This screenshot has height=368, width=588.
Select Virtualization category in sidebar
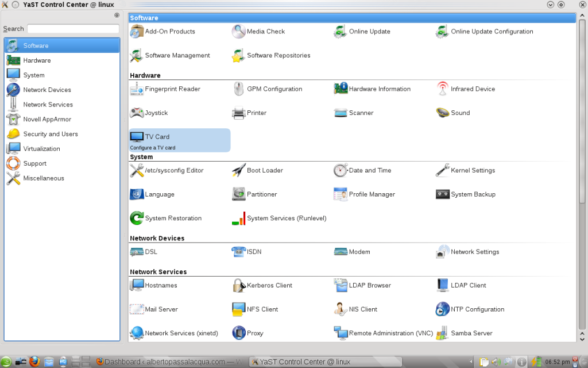tap(62, 149)
